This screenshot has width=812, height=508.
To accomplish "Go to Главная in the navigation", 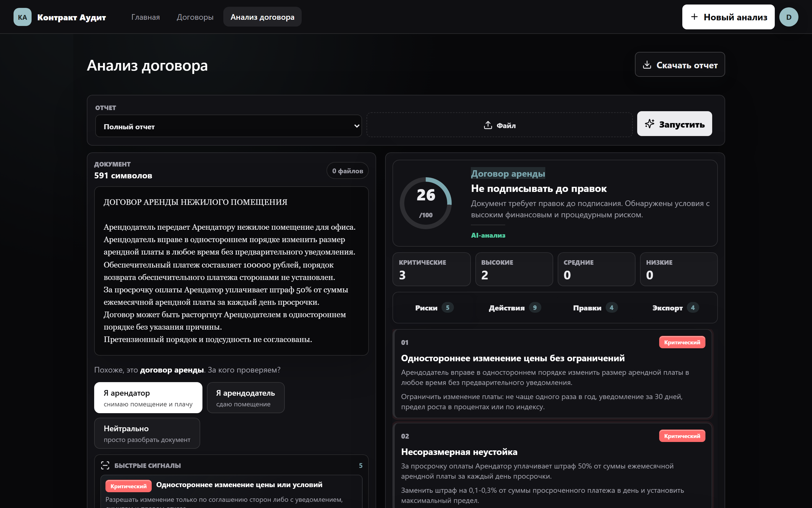I will [145, 17].
